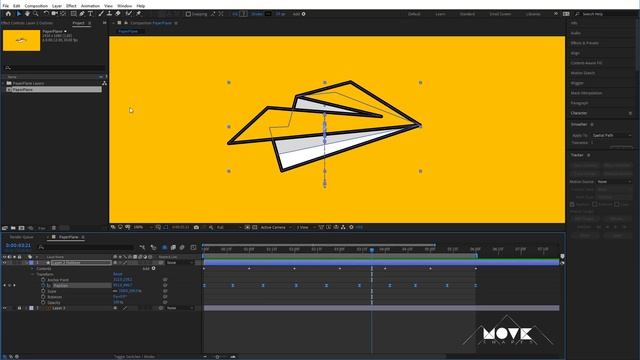Open the composition mini-flowchart icon in timeline

pyautogui.click(x=142, y=247)
